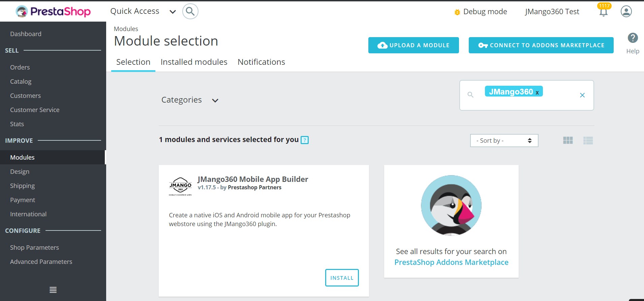Open the Sort by select box
The width and height of the screenshot is (644, 301).
tap(504, 141)
